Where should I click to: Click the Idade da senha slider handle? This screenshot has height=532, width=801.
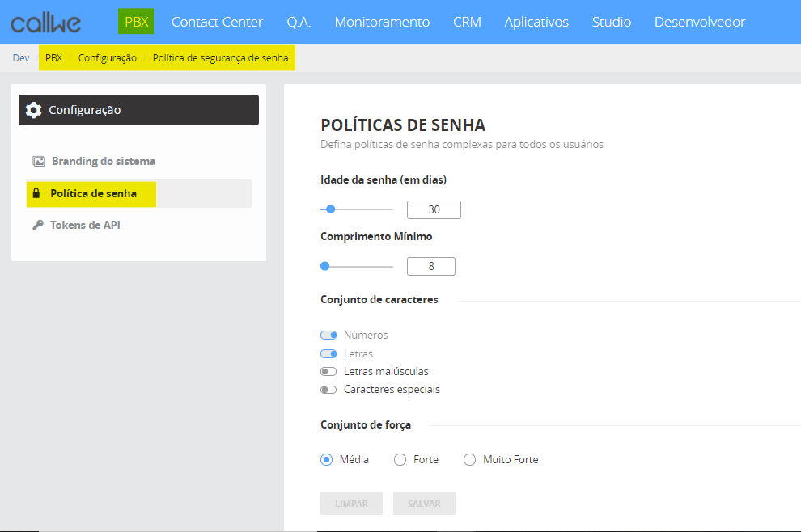click(x=330, y=209)
